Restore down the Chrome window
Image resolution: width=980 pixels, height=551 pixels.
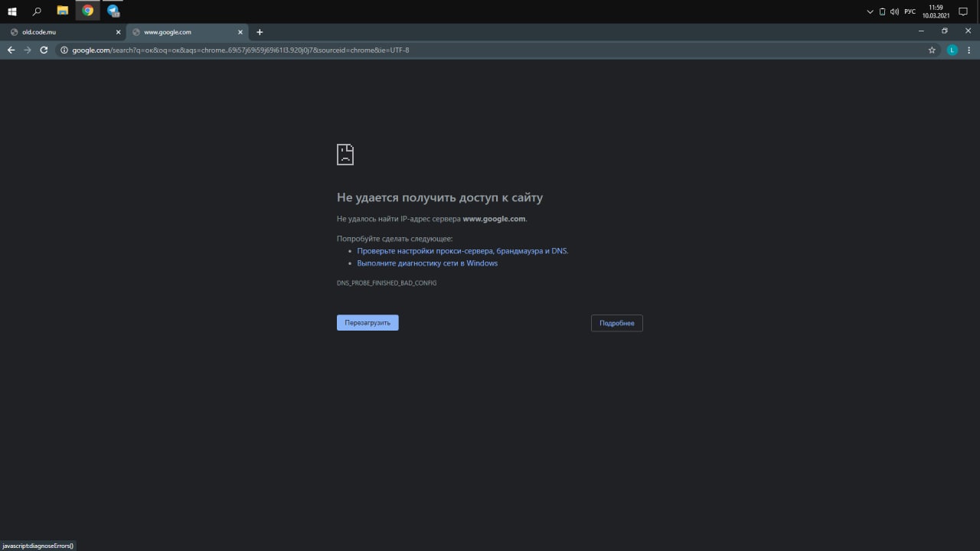[945, 31]
